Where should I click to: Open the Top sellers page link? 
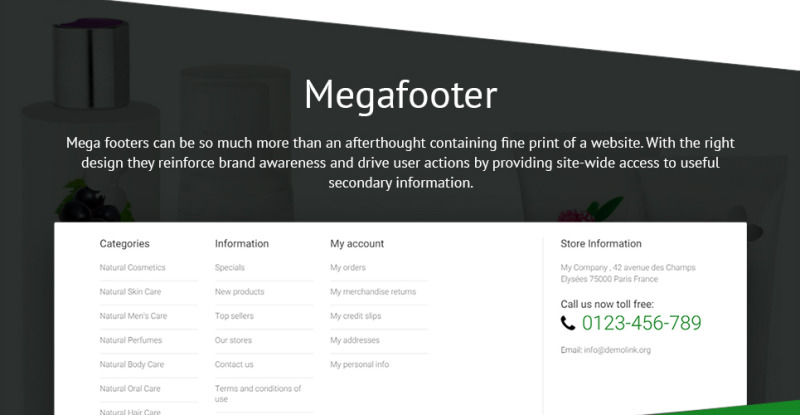[234, 316]
